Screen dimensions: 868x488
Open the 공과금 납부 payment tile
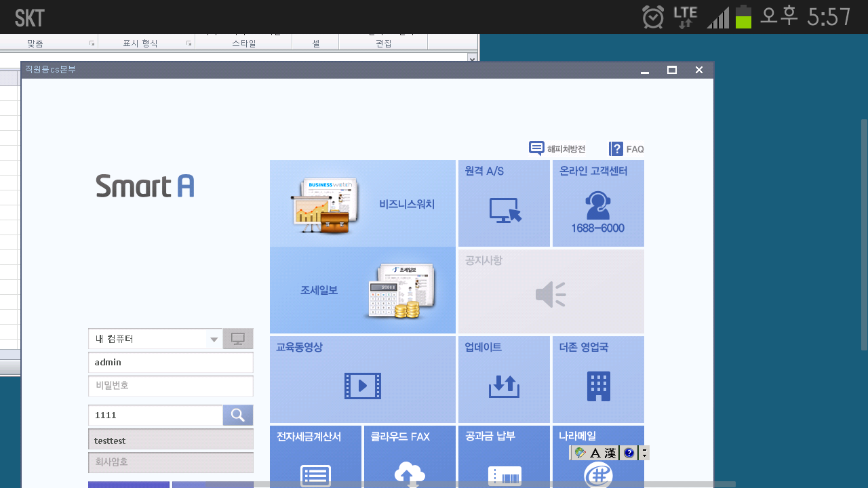[x=504, y=457]
